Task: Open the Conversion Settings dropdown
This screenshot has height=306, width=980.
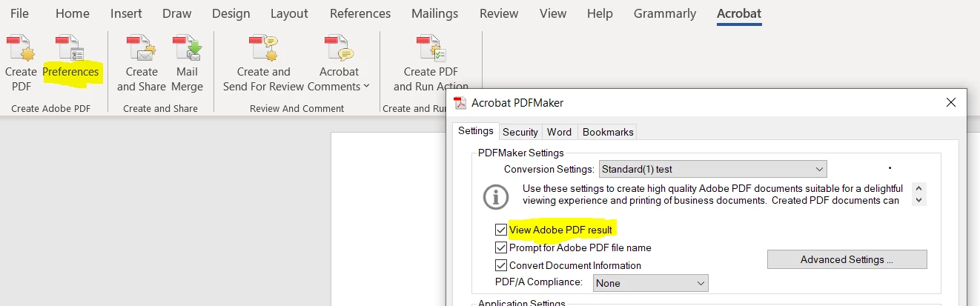Action: tap(713, 169)
